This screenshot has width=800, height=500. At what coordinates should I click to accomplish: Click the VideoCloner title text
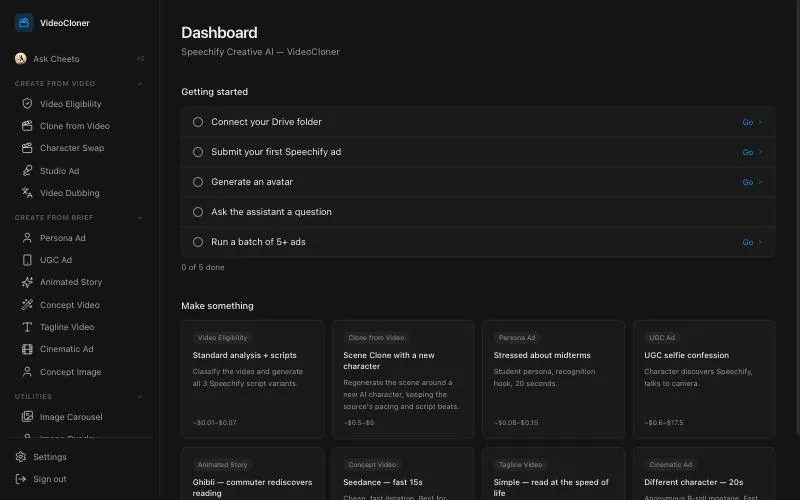click(65, 23)
